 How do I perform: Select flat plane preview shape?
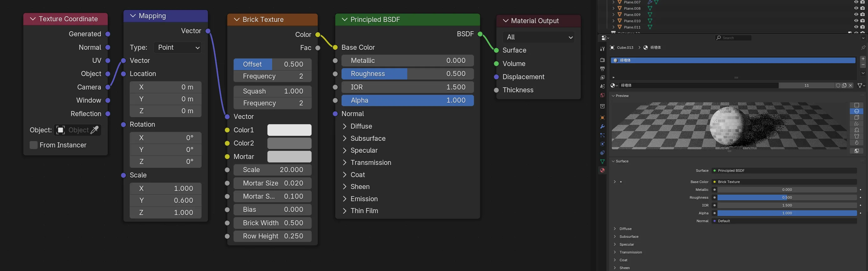[856, 105]
